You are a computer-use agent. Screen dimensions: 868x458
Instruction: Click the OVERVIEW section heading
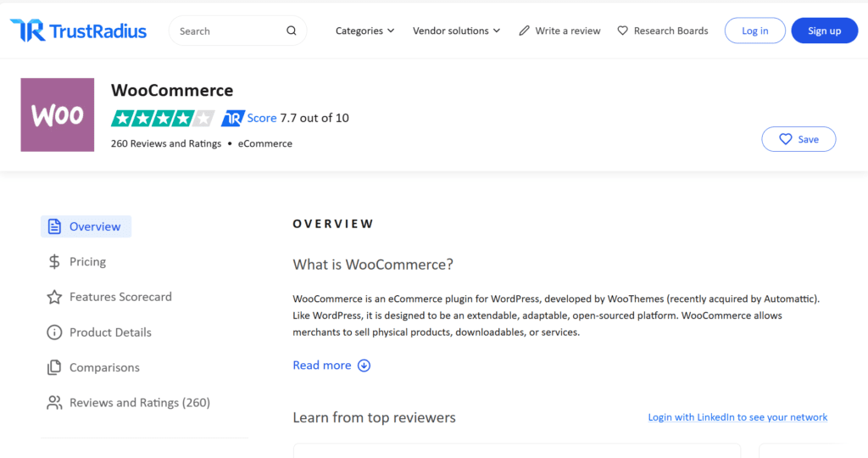pos(333,224)
